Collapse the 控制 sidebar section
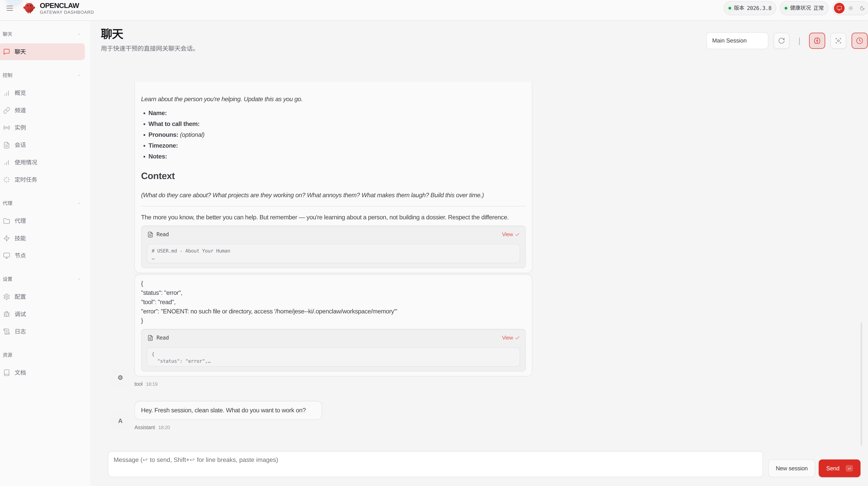This screenshot has width=868, height=486. [79, 75]
